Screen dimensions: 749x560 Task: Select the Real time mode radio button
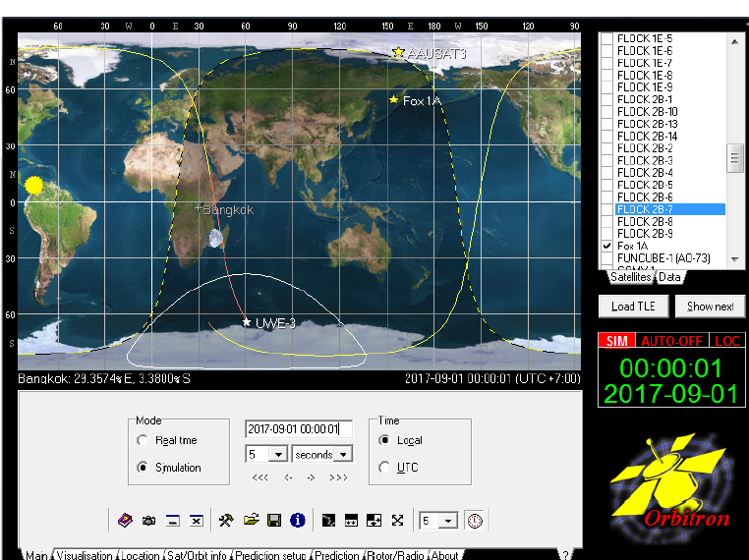(143, 440)
